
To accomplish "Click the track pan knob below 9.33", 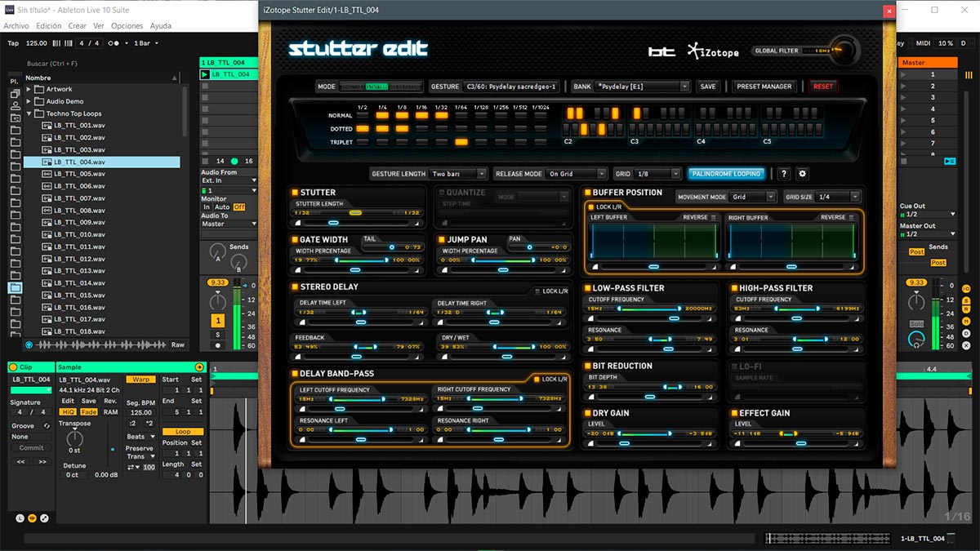I will point(217,301).
